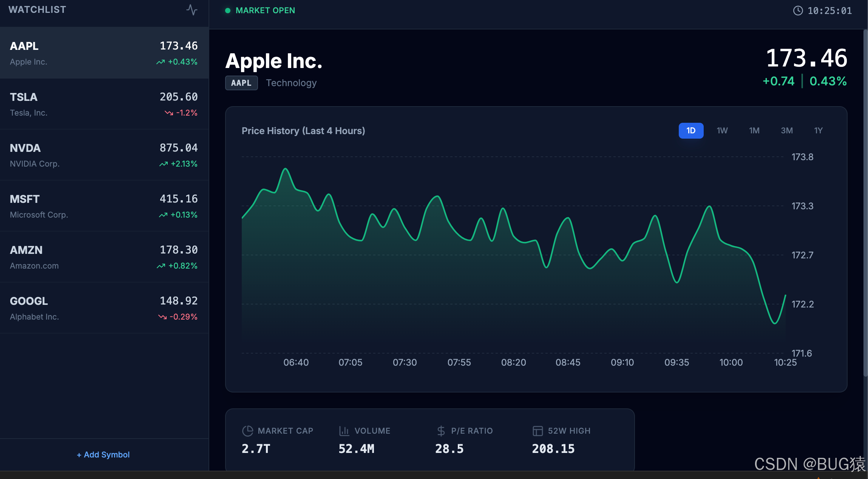Click the Add Symbol link
The height and width of the screenshot is (479, 868).
[x=103, y=454]
